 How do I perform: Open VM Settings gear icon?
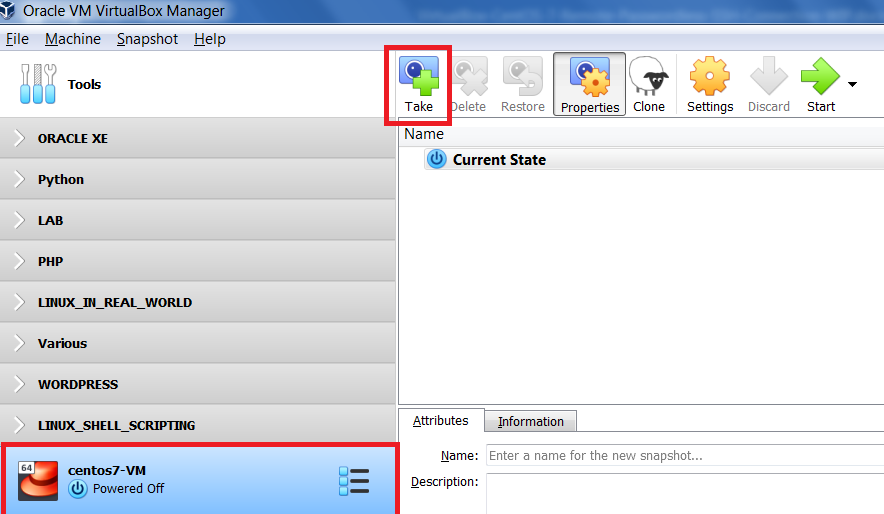tap(710, 77)
